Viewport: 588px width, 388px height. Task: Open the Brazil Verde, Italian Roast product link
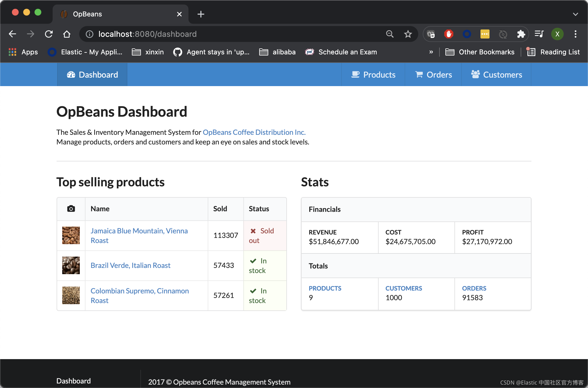click(x=130, y=265)
